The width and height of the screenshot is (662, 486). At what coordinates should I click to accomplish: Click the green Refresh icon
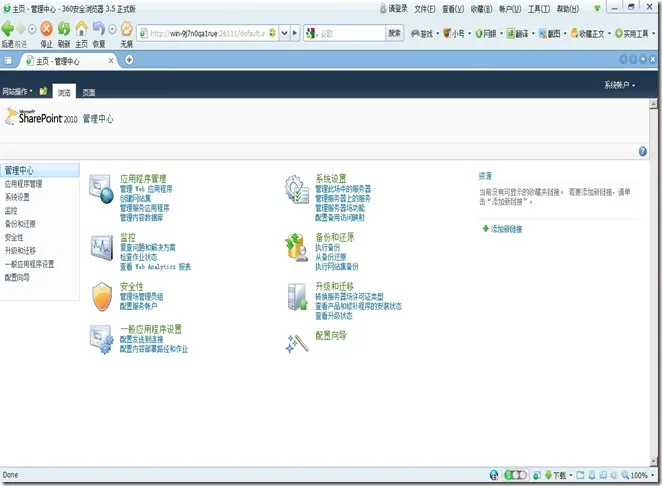[64, 29]
